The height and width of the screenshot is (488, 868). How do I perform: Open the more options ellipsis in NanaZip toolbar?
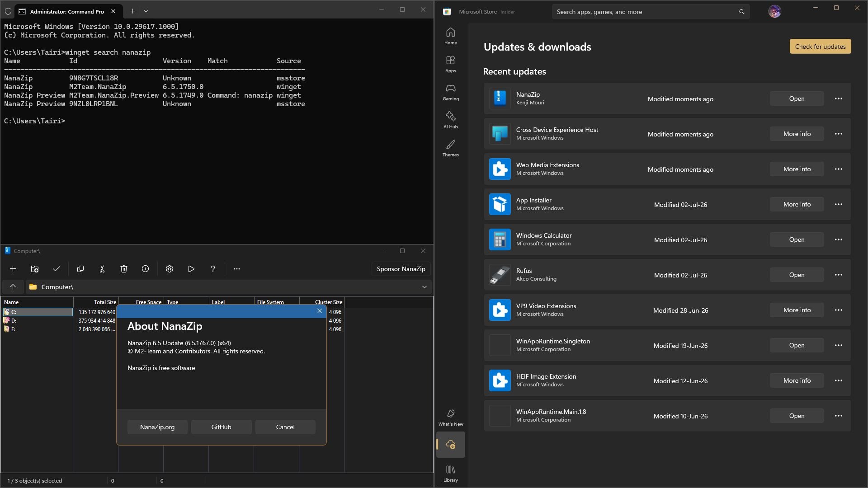[x=237, y=269]
